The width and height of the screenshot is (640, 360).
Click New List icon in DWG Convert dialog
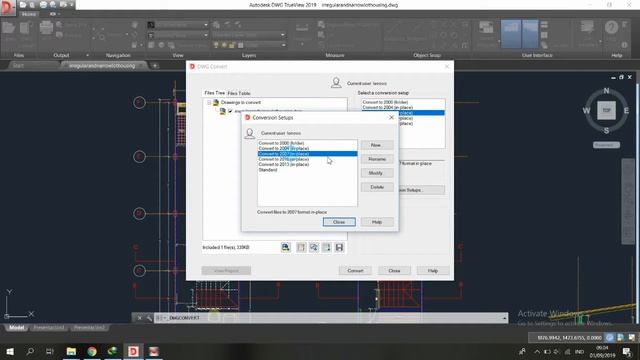(x=301, y=247)
